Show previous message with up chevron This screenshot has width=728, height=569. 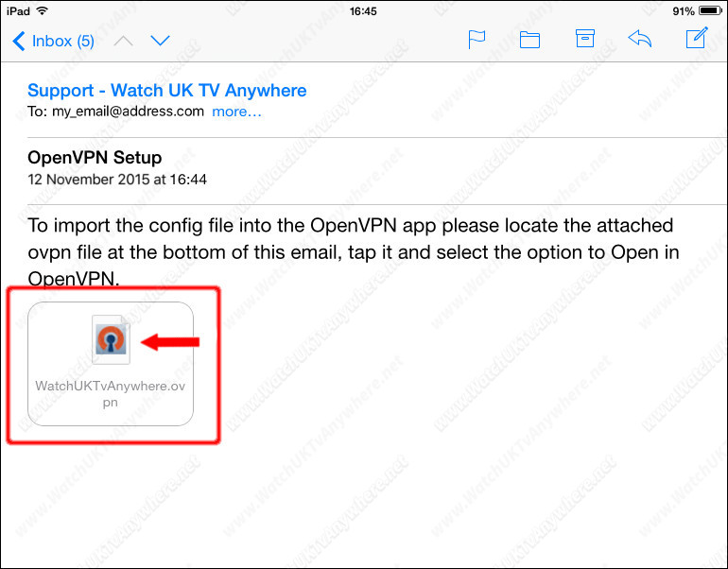coord(124,42)
